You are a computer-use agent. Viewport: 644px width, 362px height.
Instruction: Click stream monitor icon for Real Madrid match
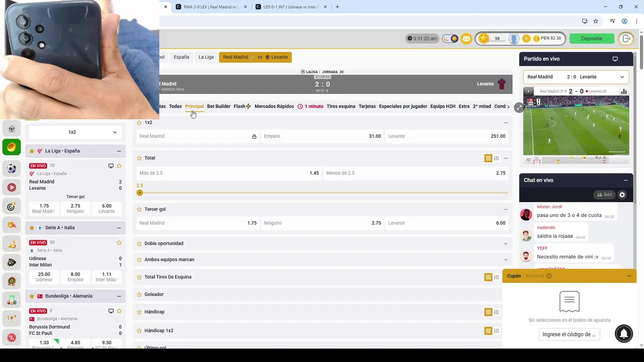click(x=111, y=166)
